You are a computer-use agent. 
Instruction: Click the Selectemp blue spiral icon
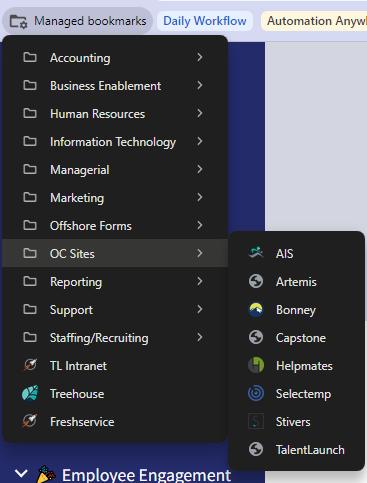tap(256, 394)
